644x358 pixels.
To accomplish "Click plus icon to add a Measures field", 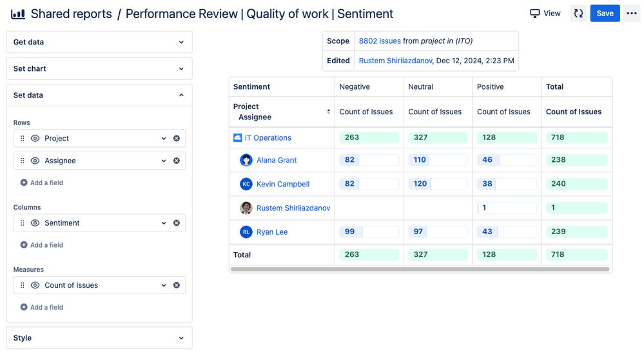I will point(24,308).
